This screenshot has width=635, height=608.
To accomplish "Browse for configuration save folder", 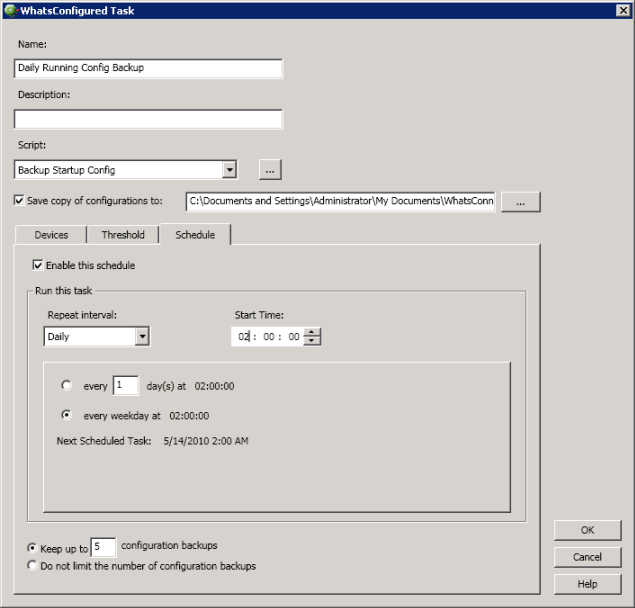I will 520,201.
